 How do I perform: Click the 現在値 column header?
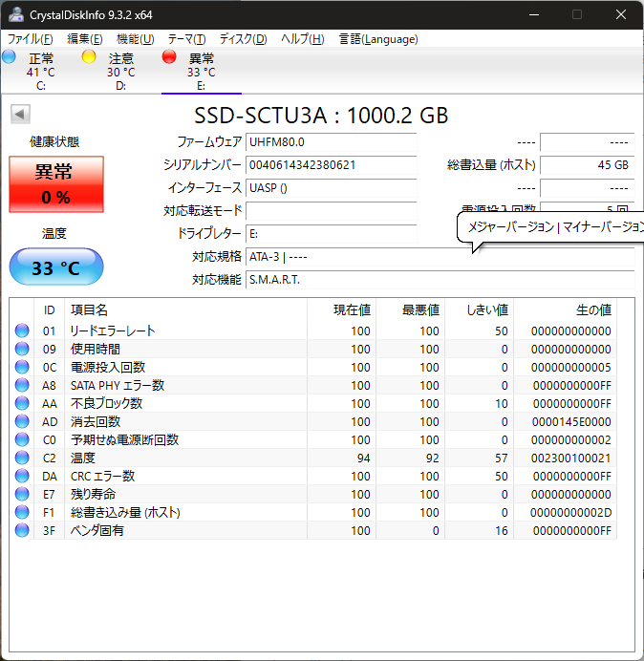point(342,310)
